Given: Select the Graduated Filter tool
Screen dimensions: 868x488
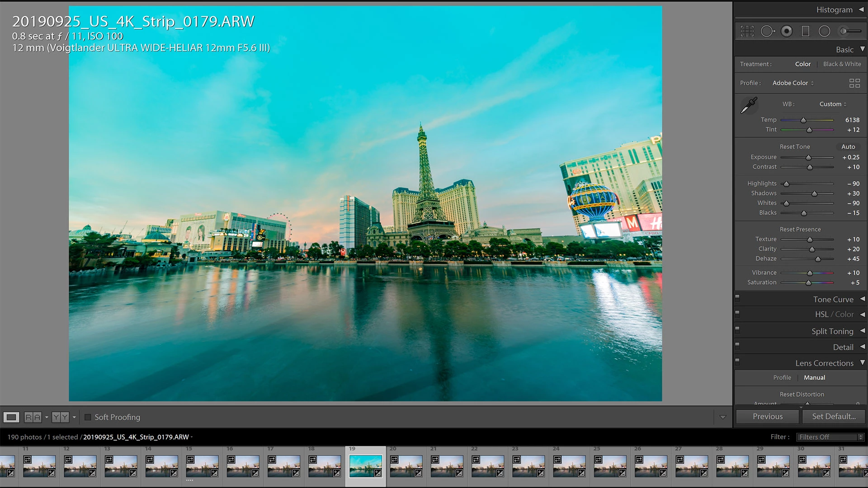Looking at the screenshot, I should (x=805, y=31).
